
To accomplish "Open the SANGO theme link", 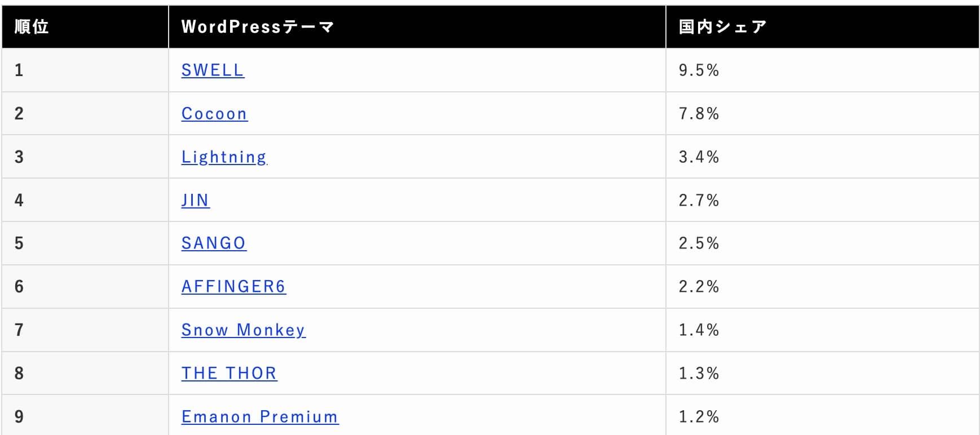I will pos(214,243).
